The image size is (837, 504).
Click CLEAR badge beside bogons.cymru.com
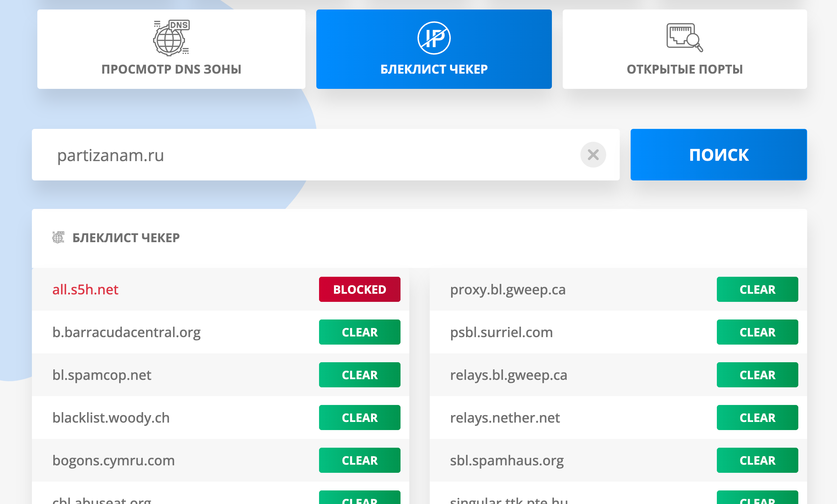[359, 461]
